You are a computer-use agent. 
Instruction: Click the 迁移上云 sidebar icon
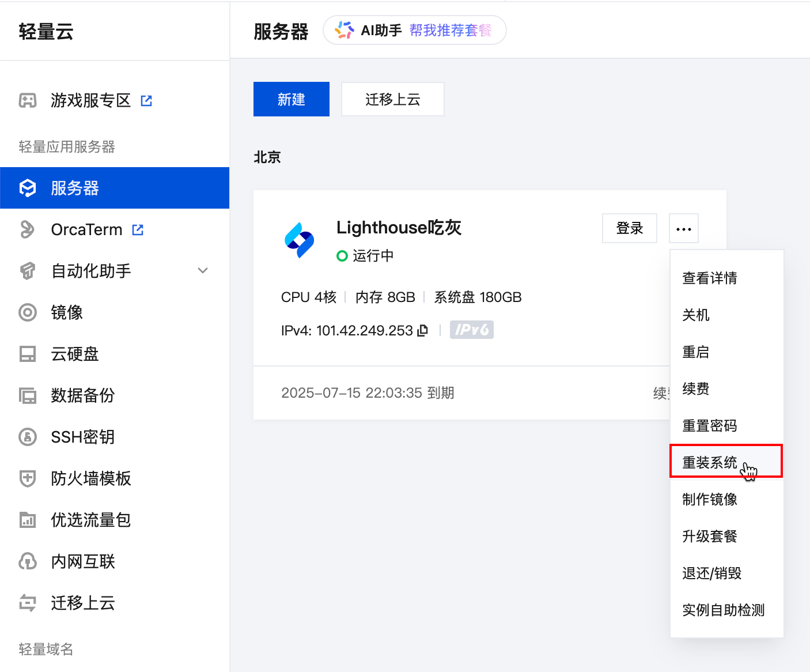tap(28, 603)
